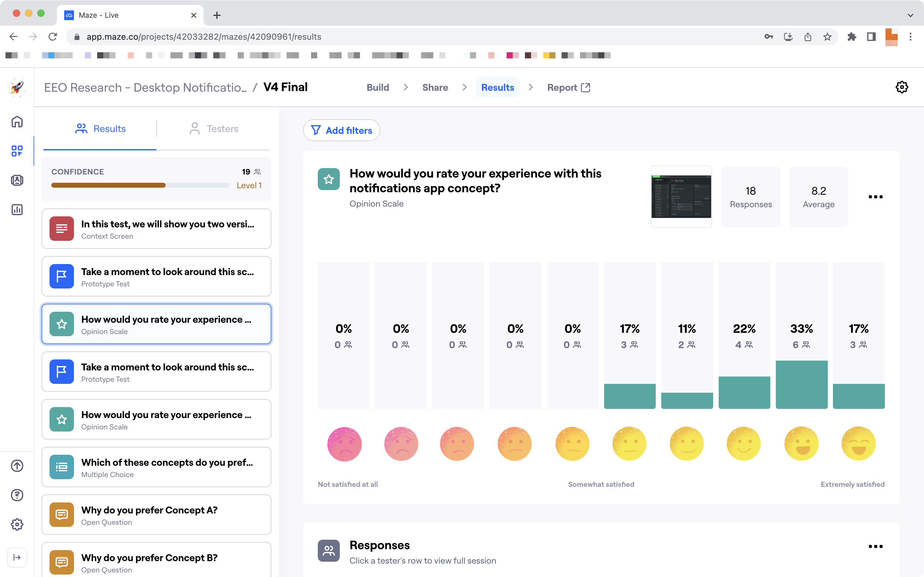924x577 pixels.
Task: Click the 'Extremely satisfied' scale label
Action: pyautogui.click(x=852, y=484)
